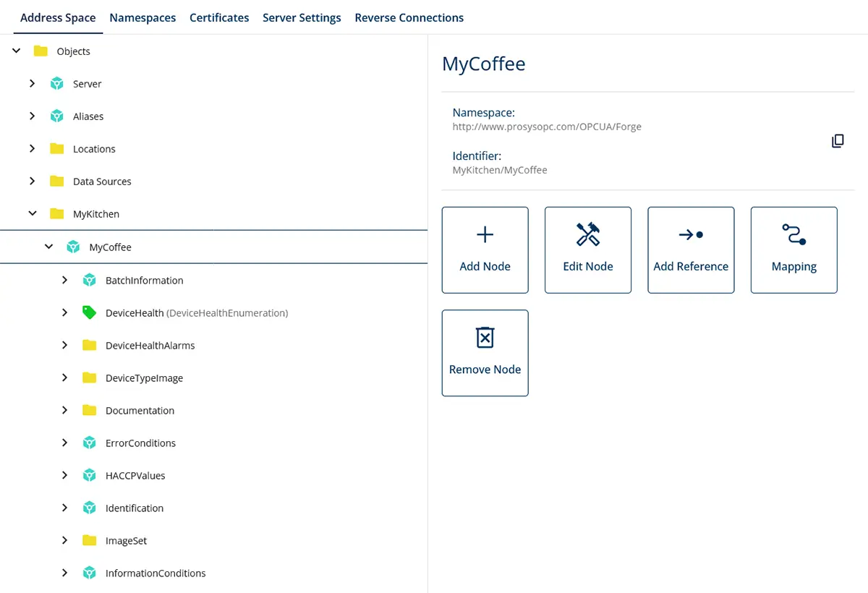Image resolution: width=868 pixels, height=593 pixels.
Task: Click the Server object cube icon
Action: (57, 84)
